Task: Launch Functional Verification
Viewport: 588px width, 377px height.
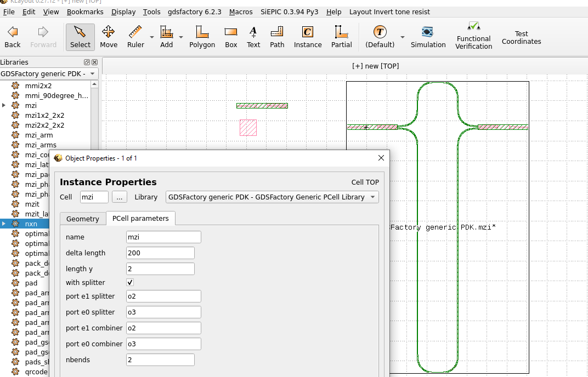Action: [473, 37]
